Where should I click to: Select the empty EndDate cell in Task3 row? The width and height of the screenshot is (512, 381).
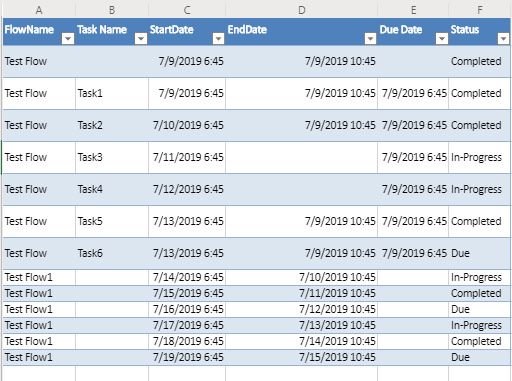coord(302,157)
